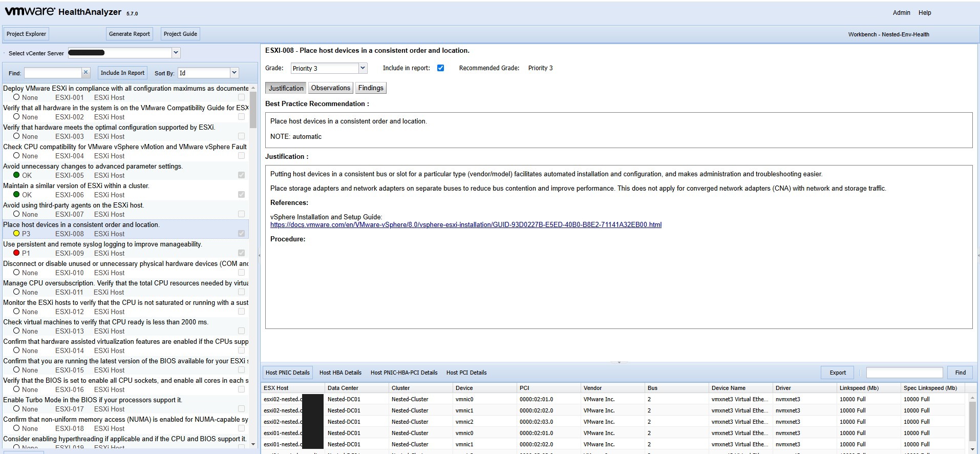This screenshot has height=454, width=980.
Task: Click Project Explorer button
Action: point(26,34)
